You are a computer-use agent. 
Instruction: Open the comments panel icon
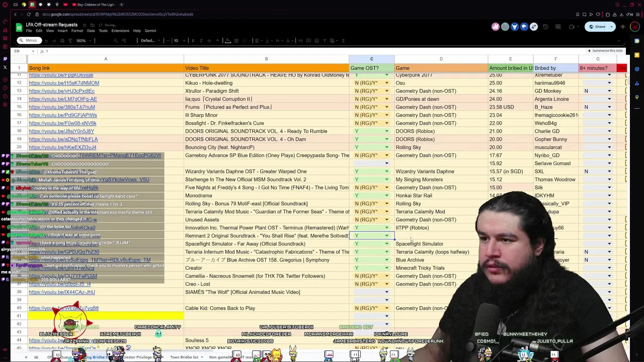point(558,27)
